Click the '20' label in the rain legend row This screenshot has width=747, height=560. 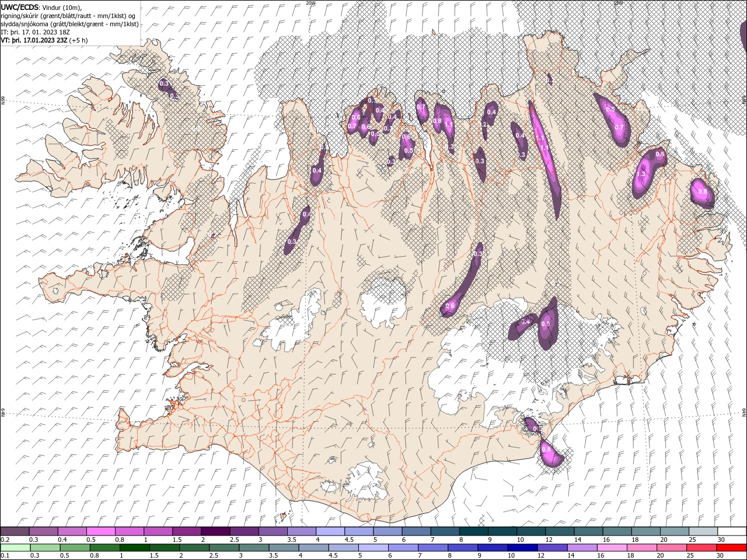click(x=659, y=556)
